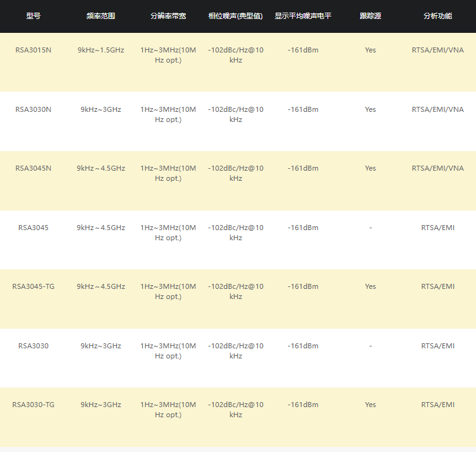
Task: Click the 分析功能 column header
Action: 437,16
